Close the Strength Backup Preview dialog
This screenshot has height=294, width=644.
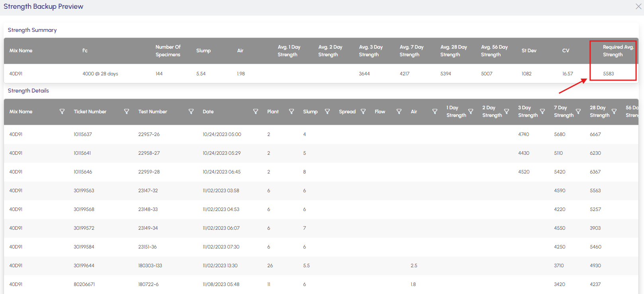click(x=638, y=6)
